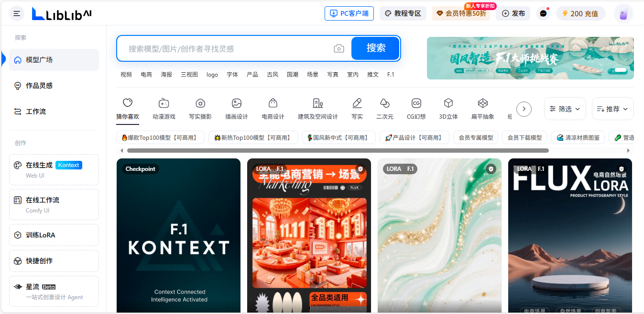Select the 新热Top100模型 filter chip
This screenshot has height=314, width=644.
tap(253, 138)
